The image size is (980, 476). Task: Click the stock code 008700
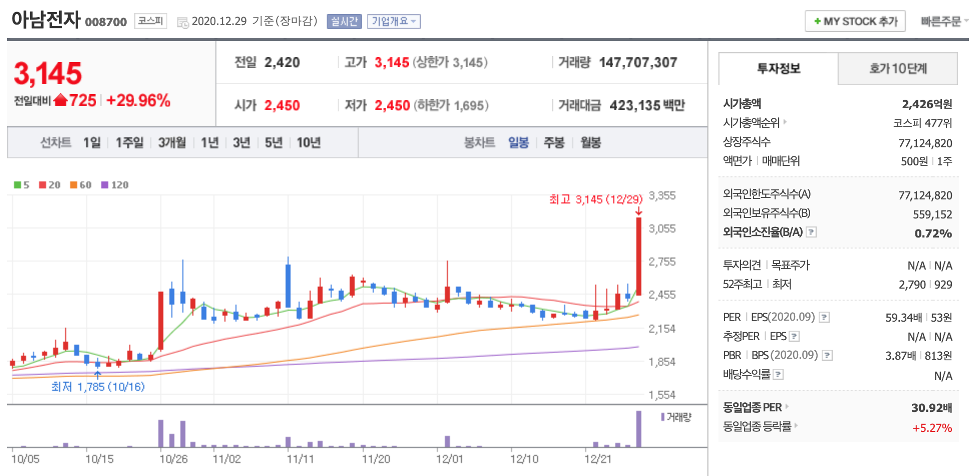coord(106,22)
